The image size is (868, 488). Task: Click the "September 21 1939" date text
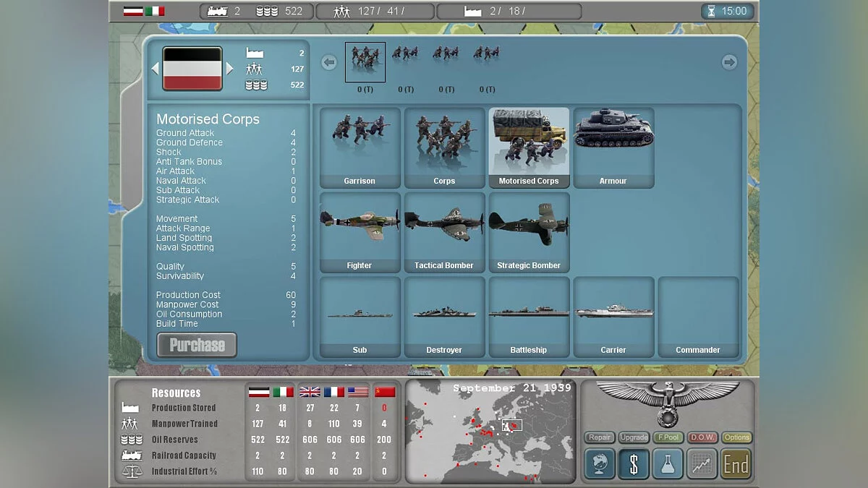[512, 388]
